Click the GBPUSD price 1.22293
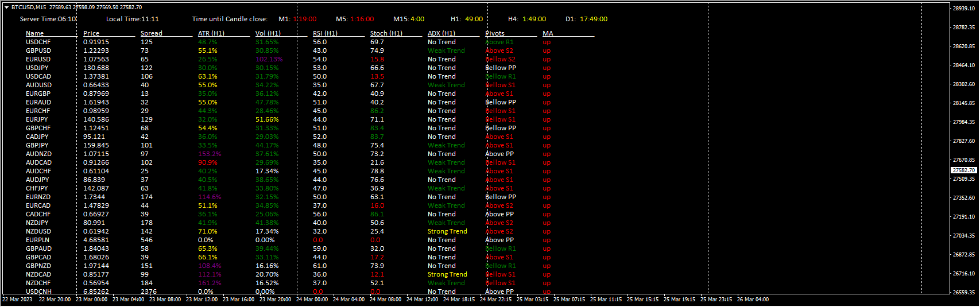 (x=96, y=50)
